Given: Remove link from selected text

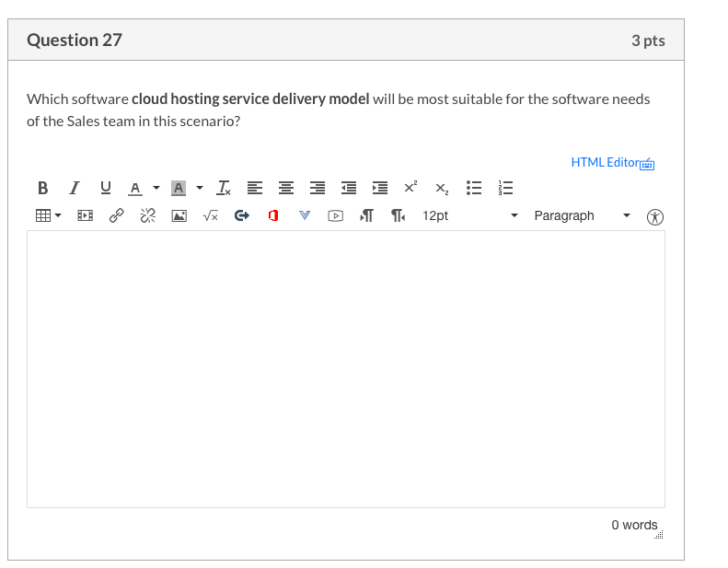Looking at the screenshot, I should [x=147, y=215].
